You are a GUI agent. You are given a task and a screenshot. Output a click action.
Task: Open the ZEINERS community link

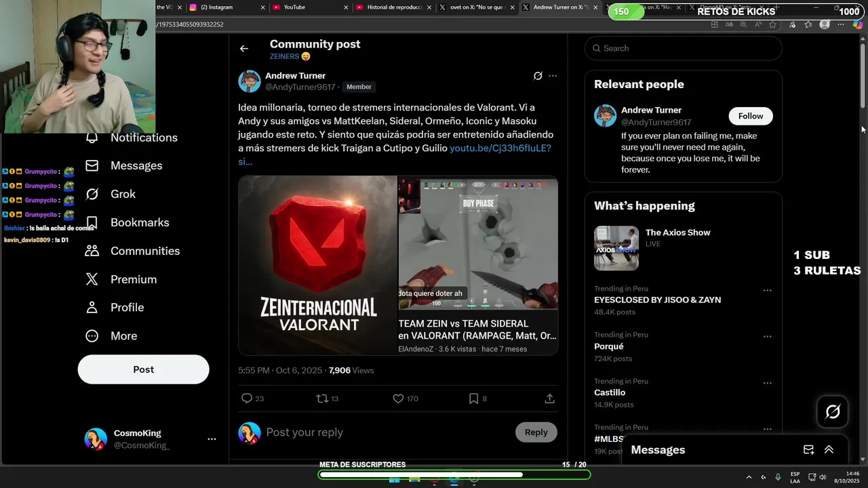click(x=290, y=56)
